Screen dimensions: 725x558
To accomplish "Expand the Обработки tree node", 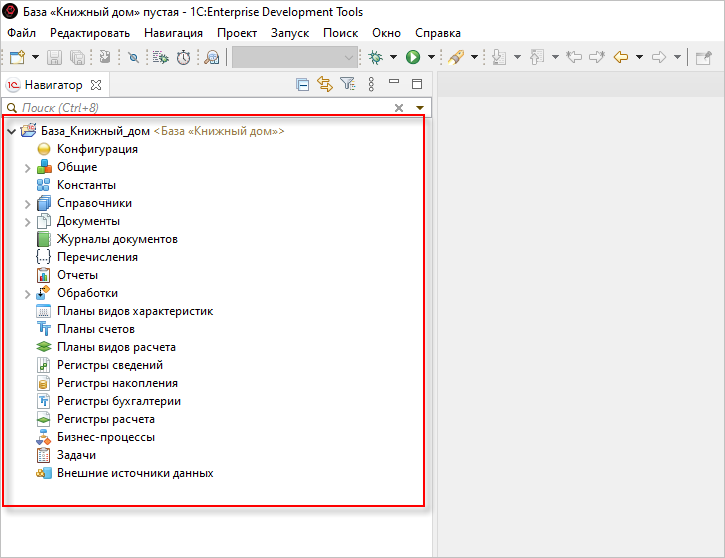I will 28,294.
